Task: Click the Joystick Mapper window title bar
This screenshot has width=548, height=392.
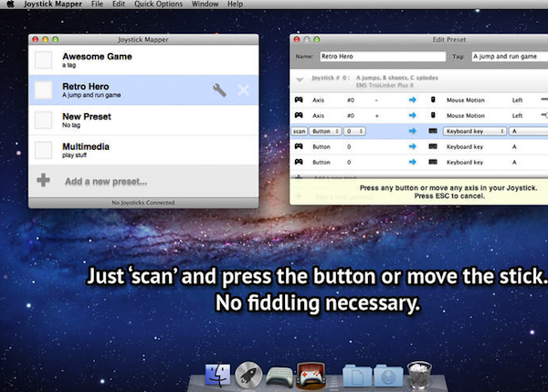Action: (143, 39)
